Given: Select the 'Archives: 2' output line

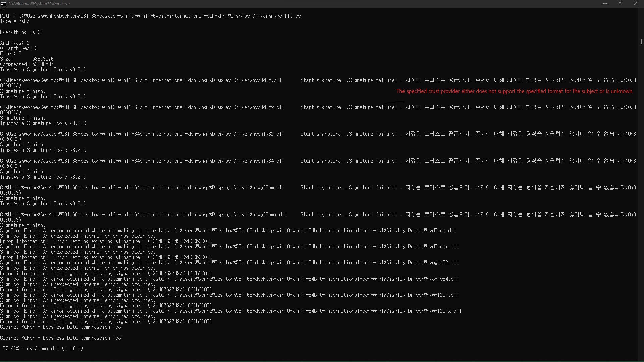Looking at the screenshot, I should 15,42.
